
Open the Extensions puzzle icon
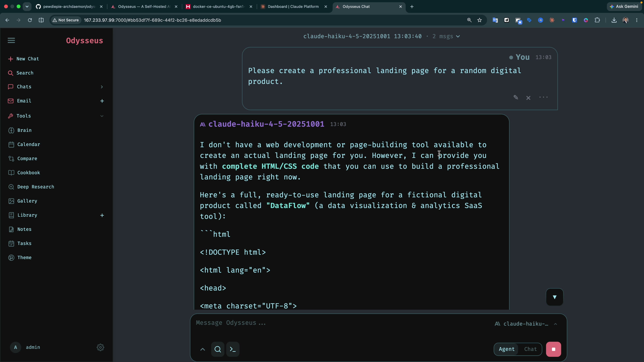tap(597, 20)
